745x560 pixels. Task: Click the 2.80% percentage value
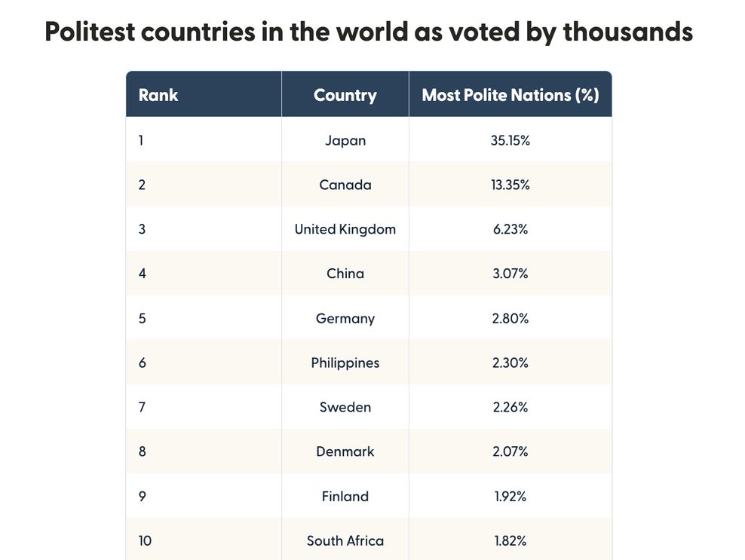pyautogui.click(x=510, y=318)
